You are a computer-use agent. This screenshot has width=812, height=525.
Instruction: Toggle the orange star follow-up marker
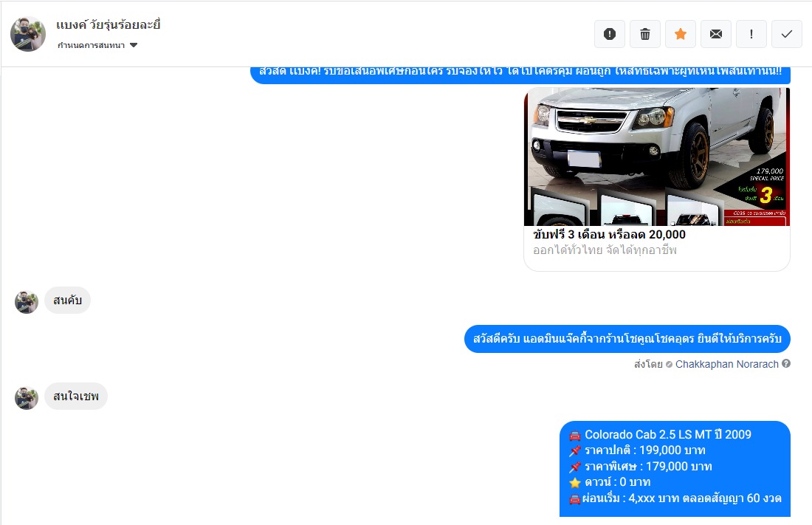pyautogui.click(x=681, y=34)
